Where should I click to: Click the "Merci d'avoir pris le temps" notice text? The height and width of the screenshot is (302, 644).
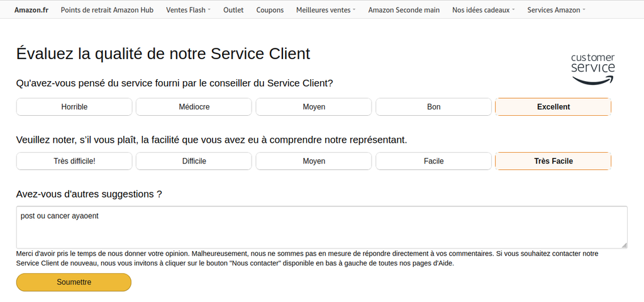tap(307, 259)
